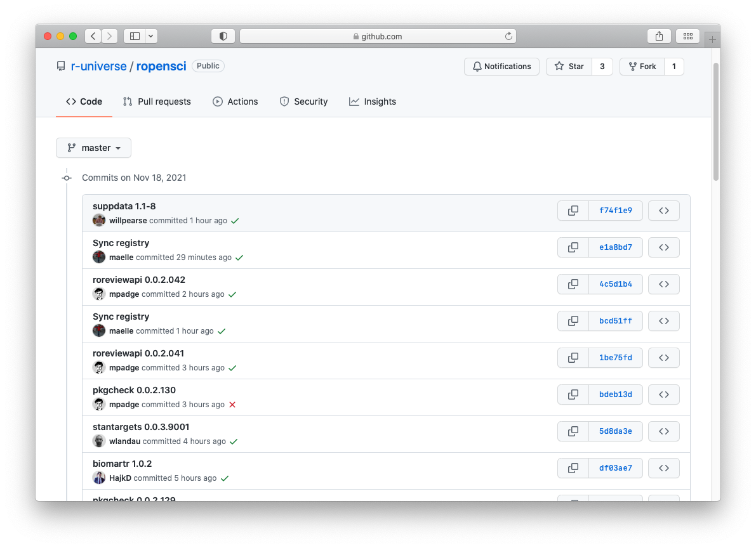Copy full SHA for commit df03ae7
756x548 pixels.
pos(573,468)
